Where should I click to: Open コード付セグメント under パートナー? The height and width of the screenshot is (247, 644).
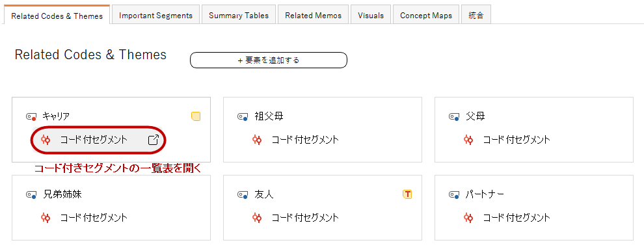(x=517, y=218)
